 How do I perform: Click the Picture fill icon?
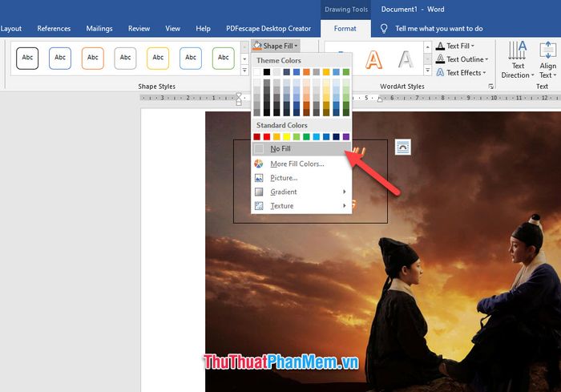coord(259,178)
